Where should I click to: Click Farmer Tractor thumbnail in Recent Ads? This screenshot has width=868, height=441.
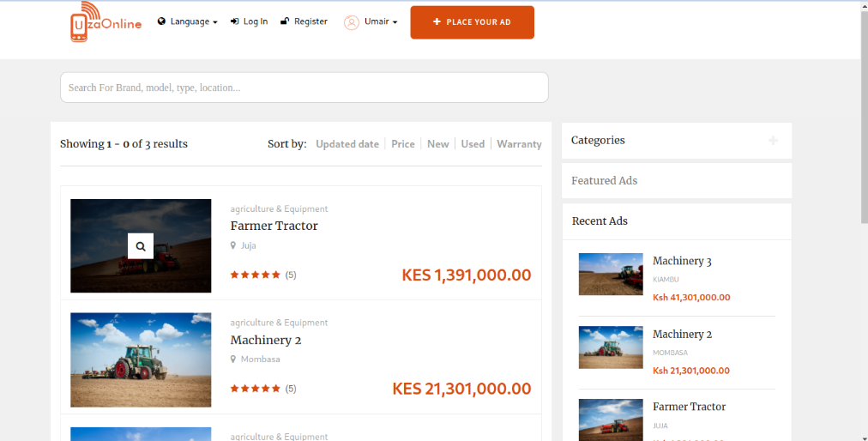[612, 420]
